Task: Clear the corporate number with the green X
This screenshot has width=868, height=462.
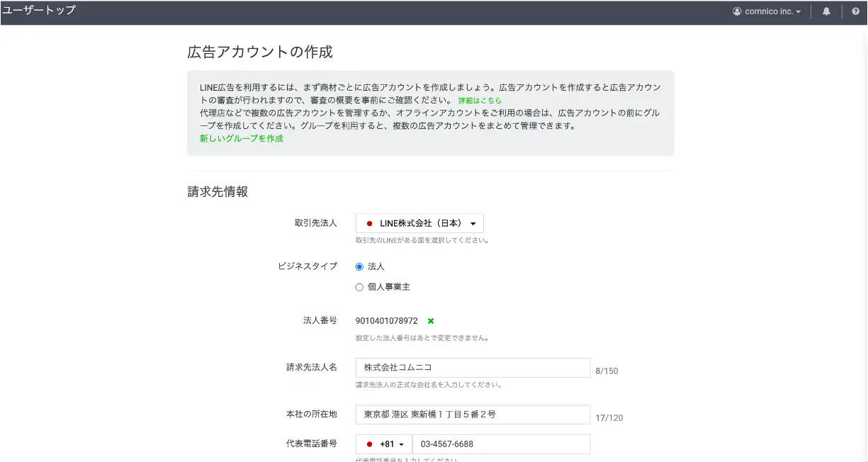Action: (x=431, y=321)
